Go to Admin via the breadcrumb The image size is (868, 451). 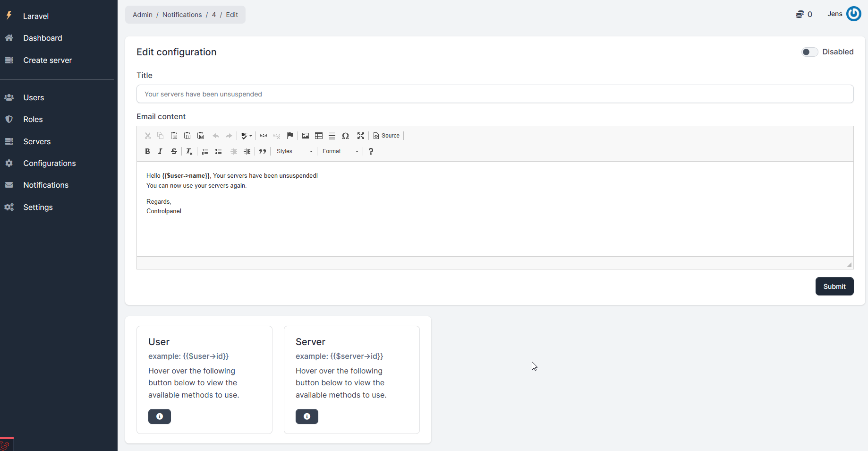pyautogui.click(x=143, y=15)
